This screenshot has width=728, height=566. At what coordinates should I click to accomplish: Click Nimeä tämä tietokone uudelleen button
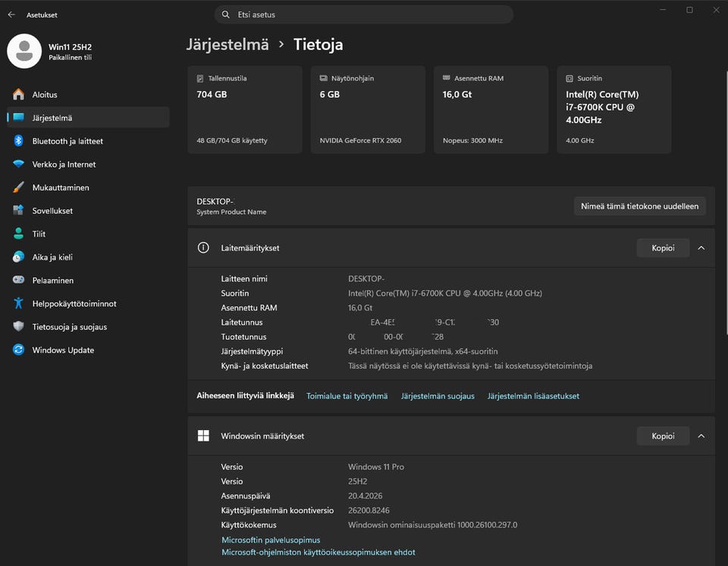(639, 206)
